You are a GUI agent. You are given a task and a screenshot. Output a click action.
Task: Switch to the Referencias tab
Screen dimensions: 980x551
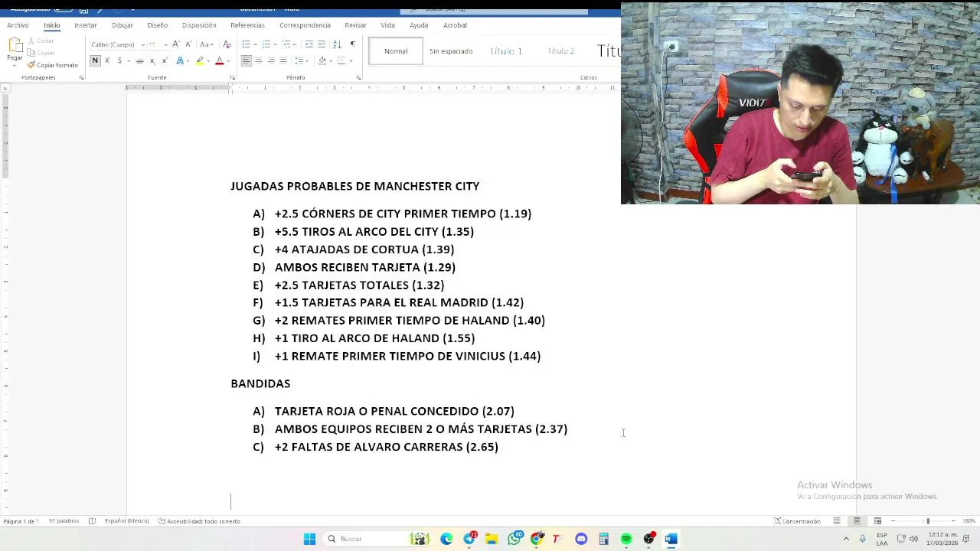(x=247, y=25)
